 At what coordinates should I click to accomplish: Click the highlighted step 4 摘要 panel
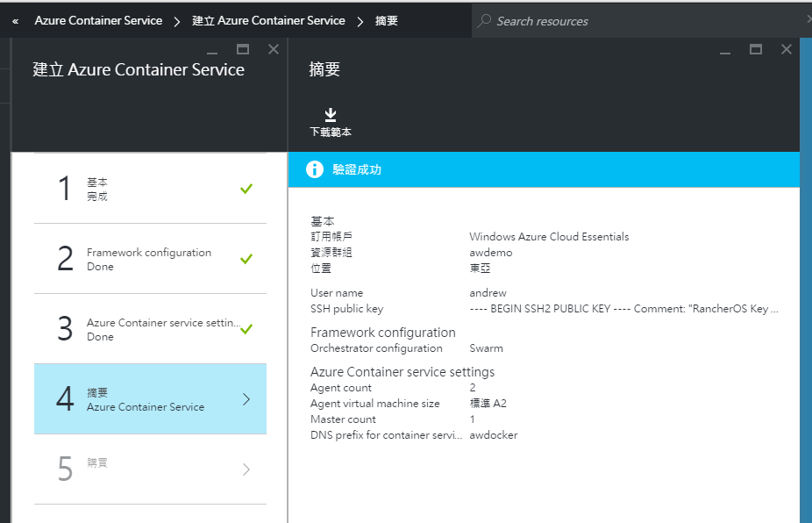(149, 398)
